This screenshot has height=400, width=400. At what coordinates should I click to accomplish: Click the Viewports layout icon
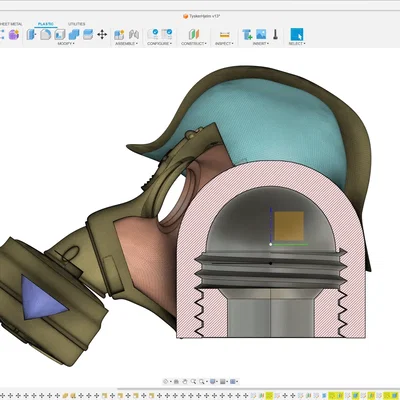pyautogui.click(x=233, y=382)
